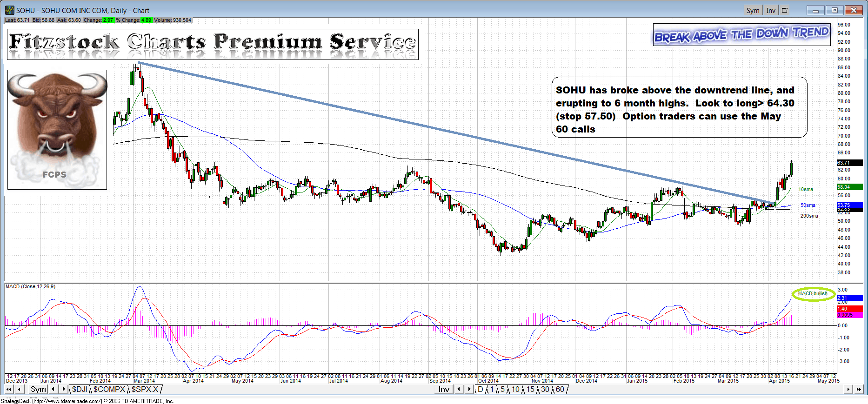Image resolution: width=868 pixels, height=404 pixels.
Task: Click the MACD bullish circled label
Action: 813,294
